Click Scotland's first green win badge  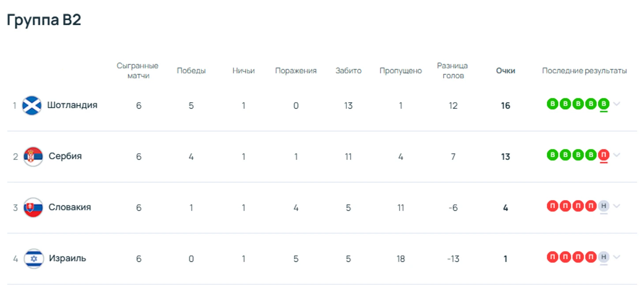coord(552,104)
